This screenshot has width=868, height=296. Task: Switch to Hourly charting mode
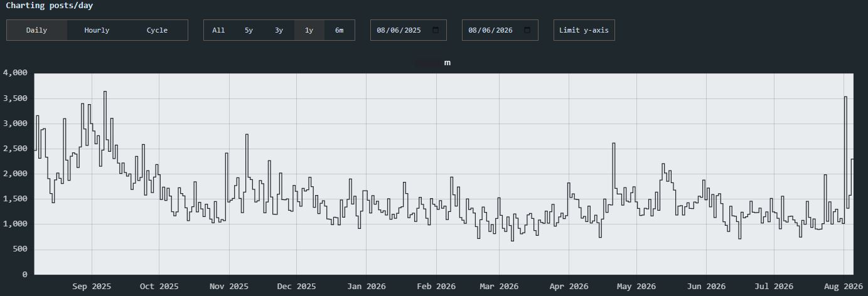[97, 30]
